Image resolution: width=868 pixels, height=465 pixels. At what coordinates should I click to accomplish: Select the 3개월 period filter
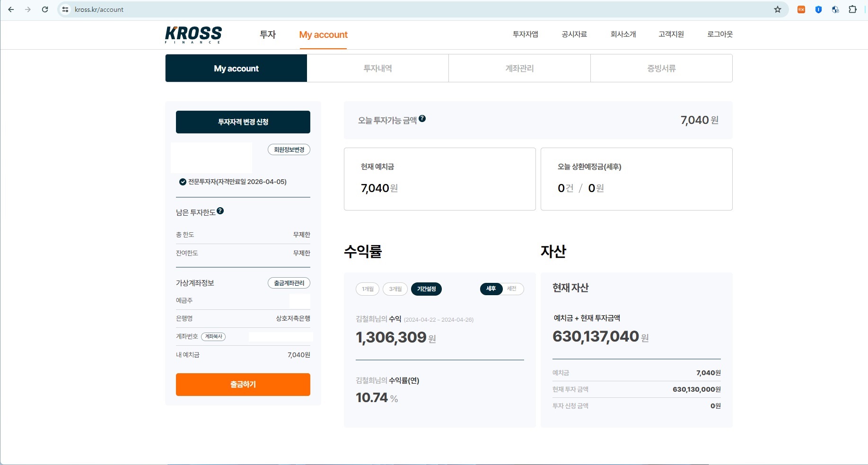(395, 289)
